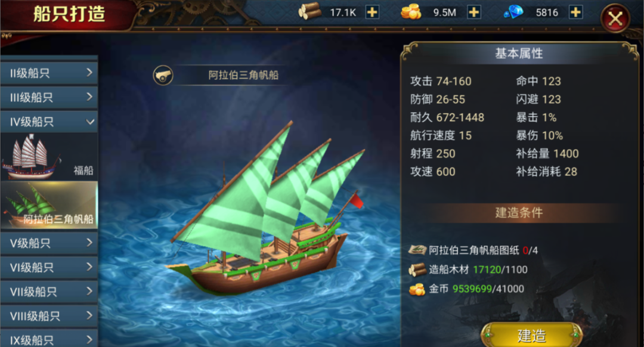Click the 造船木材 wood material icon
The height and width of the screenshot is (347, 644).
(x=417, y=269)
